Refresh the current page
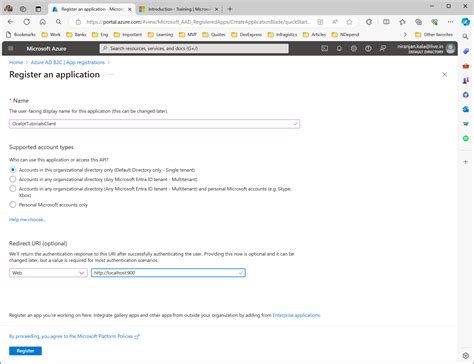474x364 pixels. (27, 22)
